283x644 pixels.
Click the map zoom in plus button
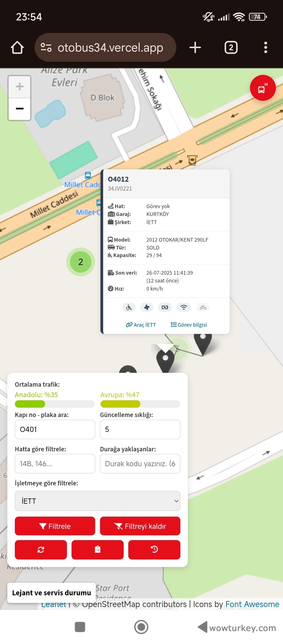point(20,87)
